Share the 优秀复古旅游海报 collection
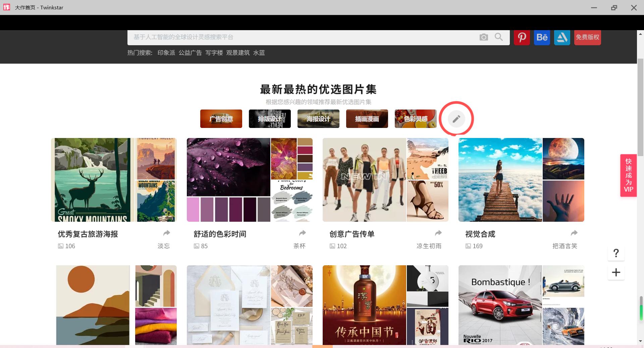This screenshot has height=348, width=644. tap(167, 233)
